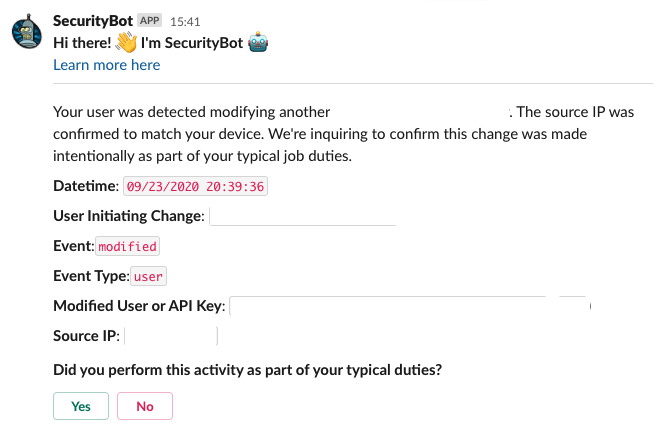663x433 pixels.
Task: Open the "Learn more here" link
Action: point(106,65)
